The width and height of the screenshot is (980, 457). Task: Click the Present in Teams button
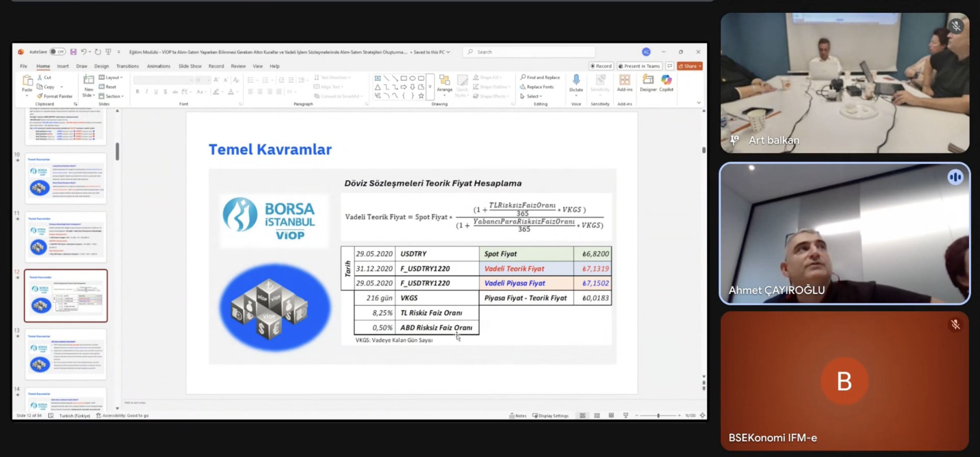point(639,66)
